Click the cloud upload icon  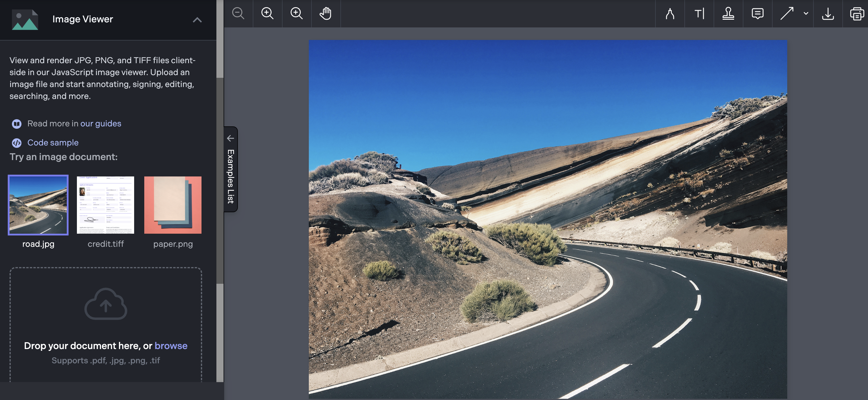pos(106,304)
